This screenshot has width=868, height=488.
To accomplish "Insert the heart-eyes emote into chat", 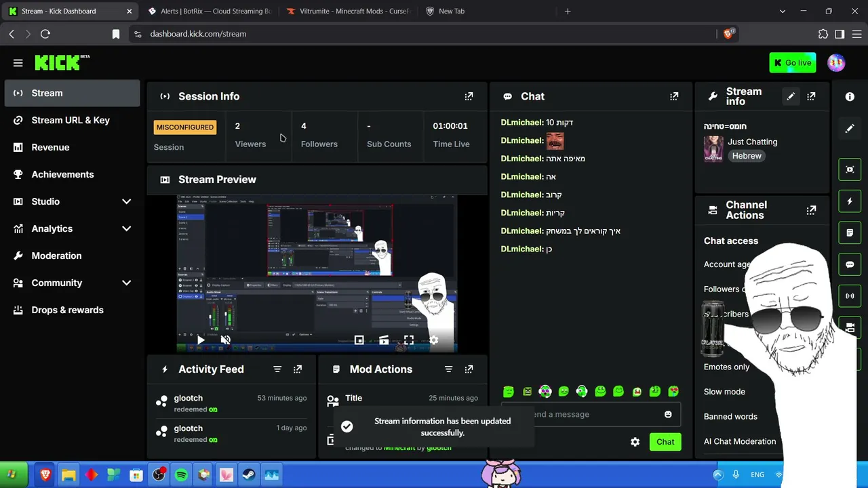I will [x=673, y=391].
